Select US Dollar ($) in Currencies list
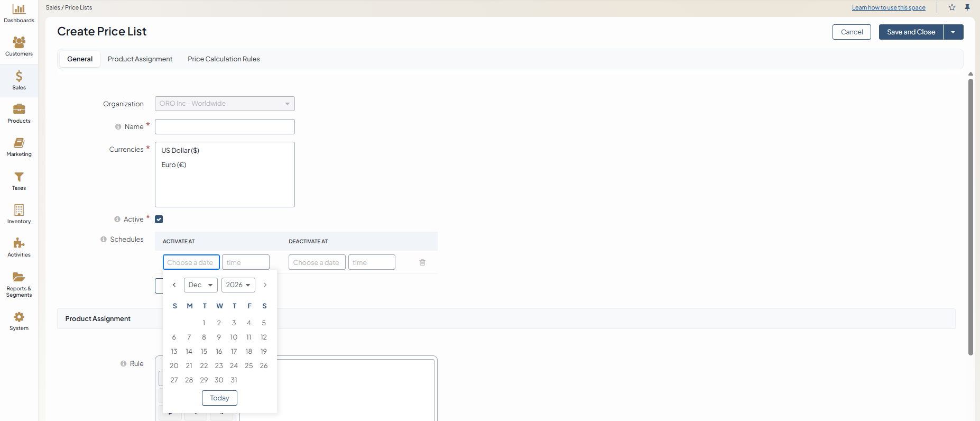The height and width of the screenshot is (421, 980). [180, 151]
